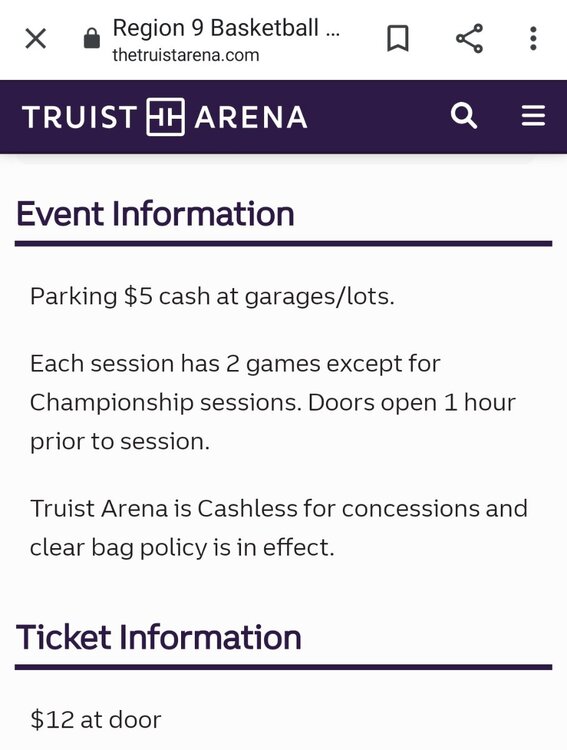
Task: Tap the Parking $5 cash line
Action: tap(212, 297)
